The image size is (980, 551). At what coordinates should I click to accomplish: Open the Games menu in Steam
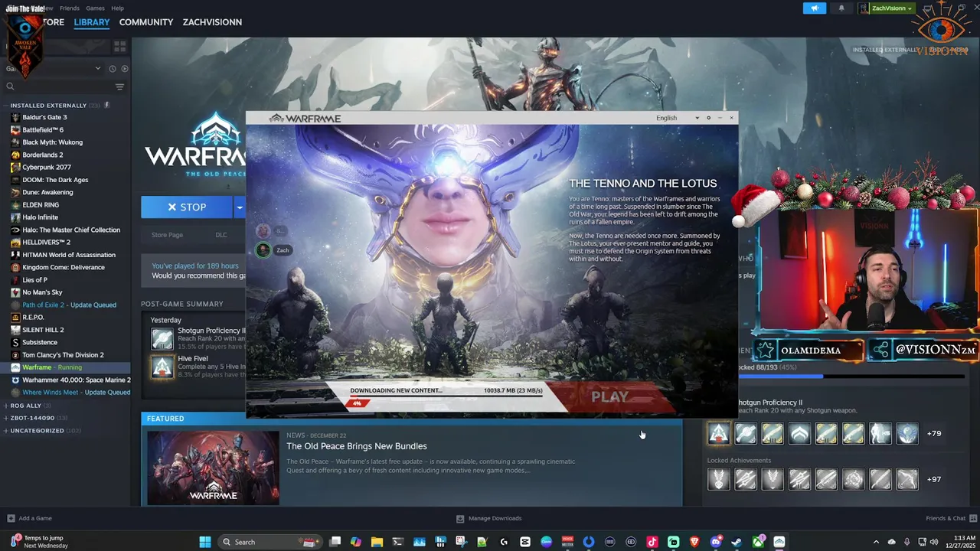click(x=96, y=8)
